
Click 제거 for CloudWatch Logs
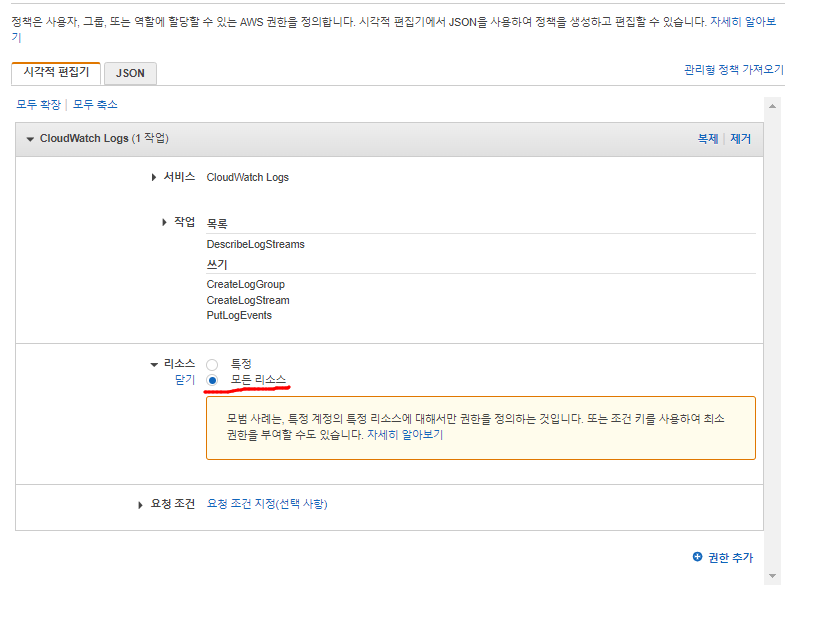pyautogui.click(x=740, y=139)
